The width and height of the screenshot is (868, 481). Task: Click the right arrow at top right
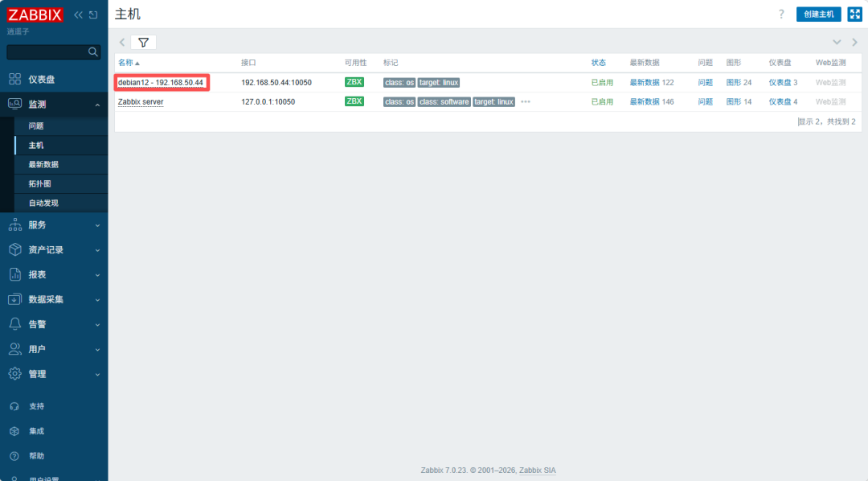pos(854,42)
